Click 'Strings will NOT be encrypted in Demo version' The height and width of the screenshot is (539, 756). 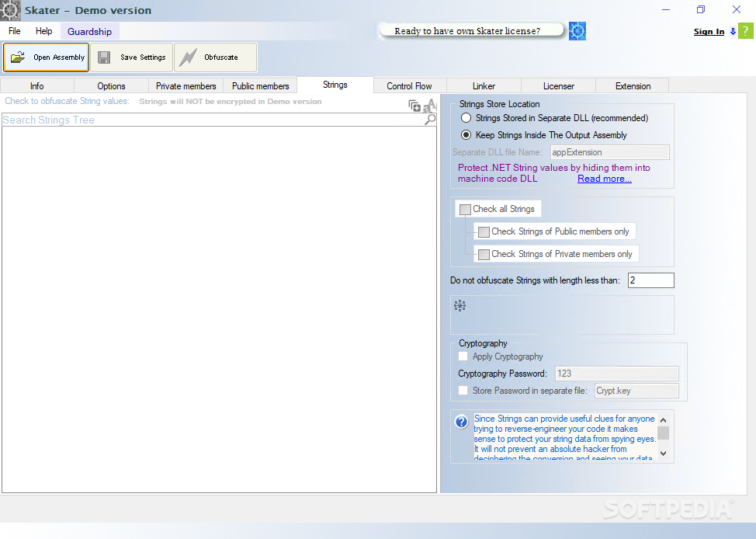[x=230, y=101]
